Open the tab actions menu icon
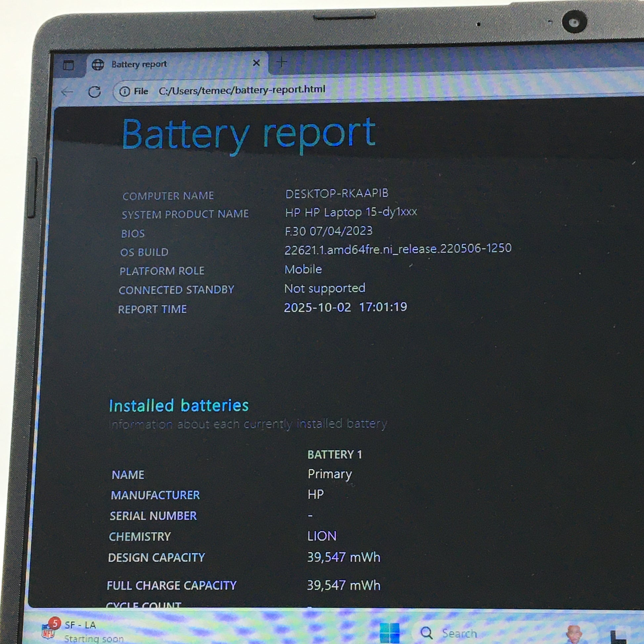This screenshot has width=644, height=644. 69,65
